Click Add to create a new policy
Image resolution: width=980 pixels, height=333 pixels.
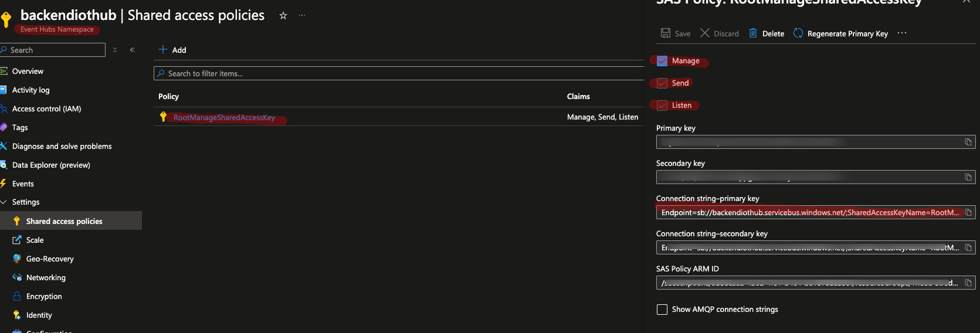[172, 50]
